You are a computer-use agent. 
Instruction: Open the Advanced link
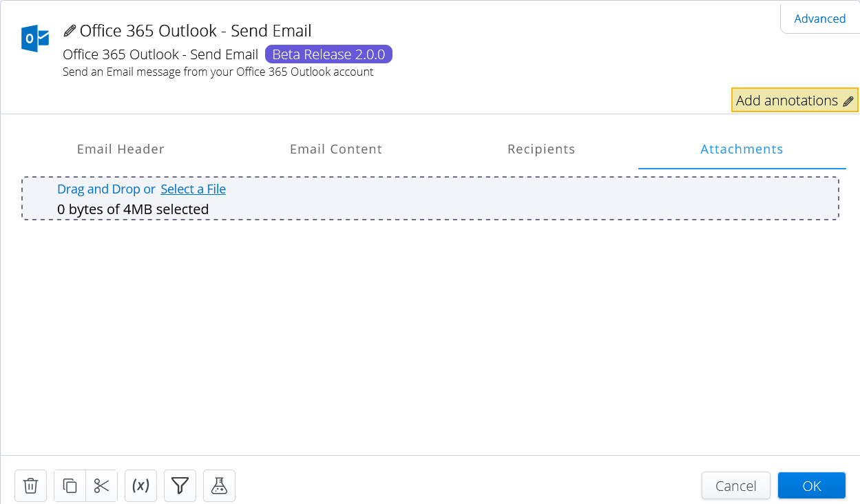point(820,19)
